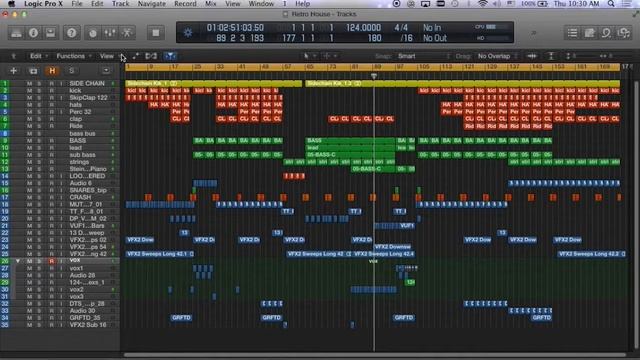Image resolution: width=640 pixels, height=360 pixels.
Task: Open Notification Center list icon
Action: point(627,4)
